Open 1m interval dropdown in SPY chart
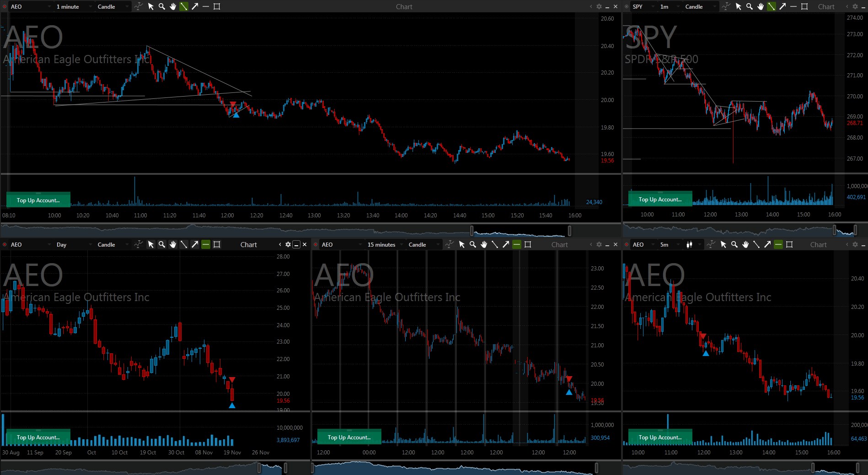Viewport: 868px width, 475px height. coord(670,6)
